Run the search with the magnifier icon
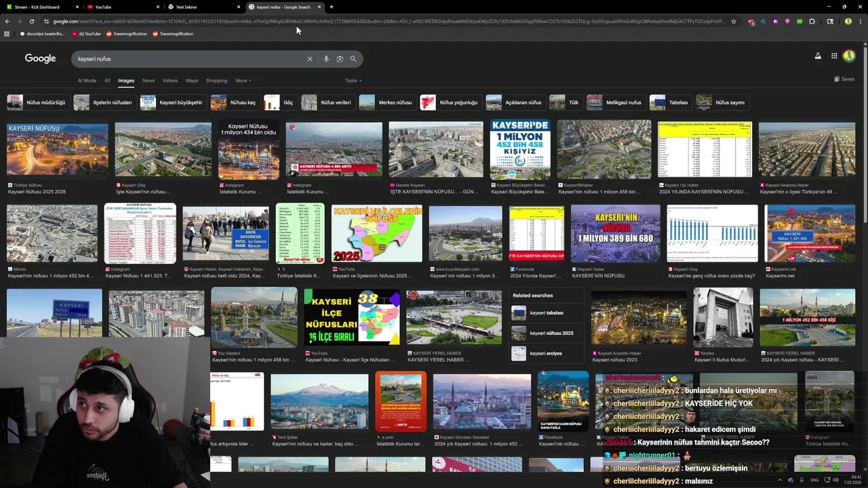 click(x=353, y=59)
